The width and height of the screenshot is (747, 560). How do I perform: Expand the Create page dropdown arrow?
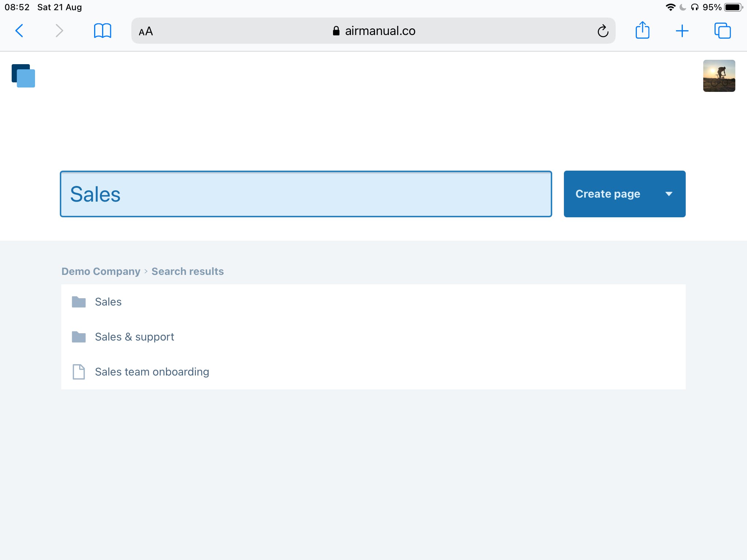tap(669, 194)
